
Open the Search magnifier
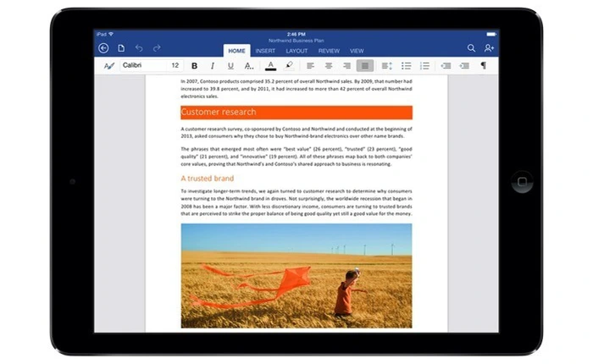click(471, 48)
